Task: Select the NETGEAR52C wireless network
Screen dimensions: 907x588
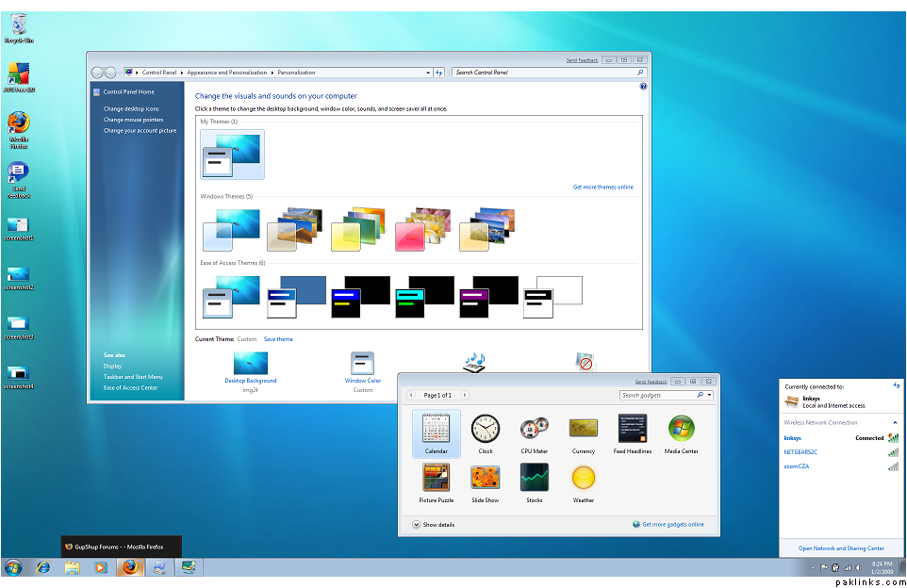Action: (800, 452)
